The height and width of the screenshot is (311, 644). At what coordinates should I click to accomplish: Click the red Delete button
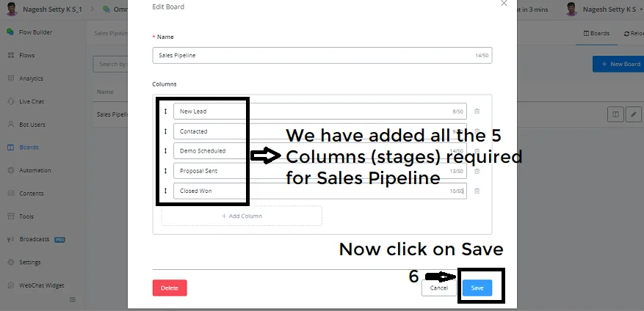[170, 288]
